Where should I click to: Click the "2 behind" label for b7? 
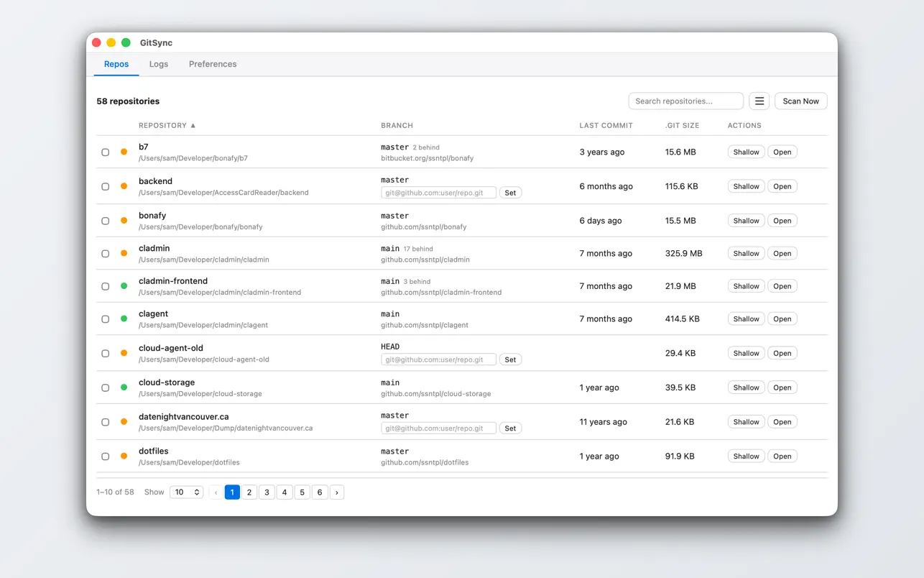pos(426,147)
